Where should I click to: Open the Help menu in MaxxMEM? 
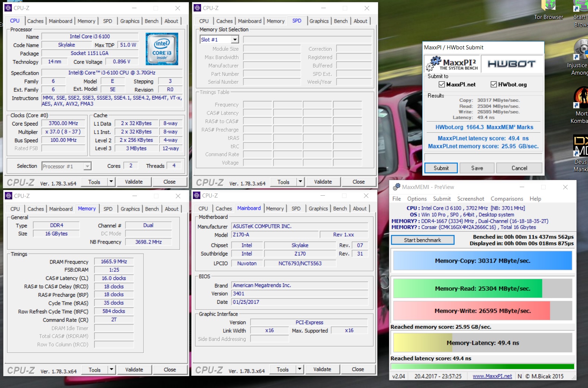[535, 199]
